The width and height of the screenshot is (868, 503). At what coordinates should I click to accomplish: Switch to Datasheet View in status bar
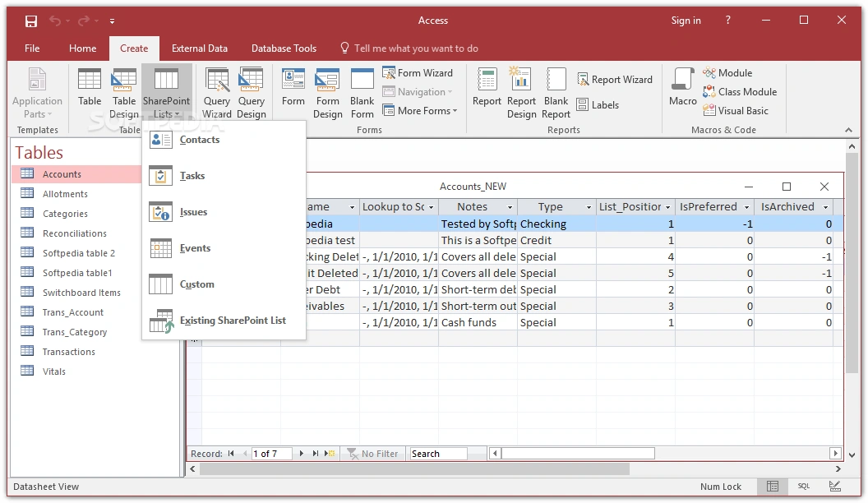point(773,487)
